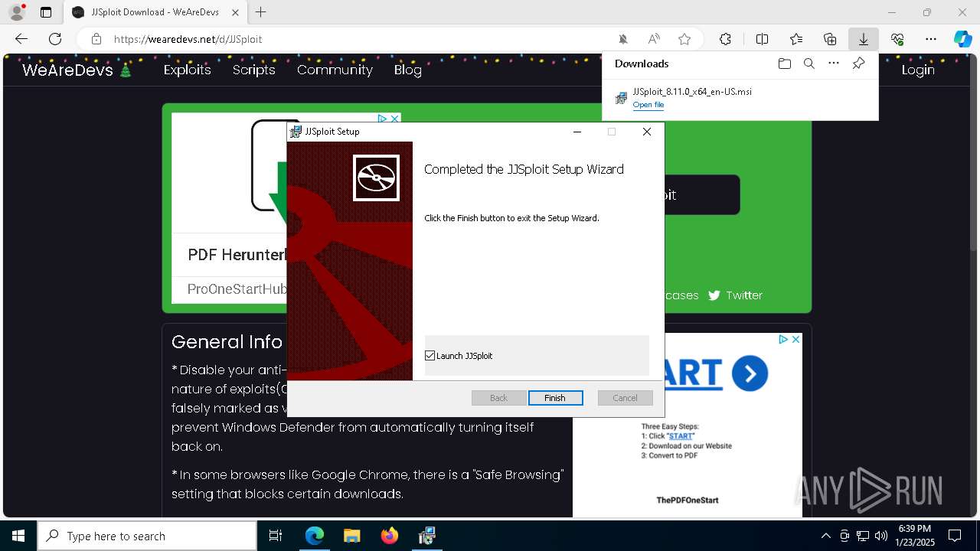Open Firefox from taskbar

pos(389,536)
